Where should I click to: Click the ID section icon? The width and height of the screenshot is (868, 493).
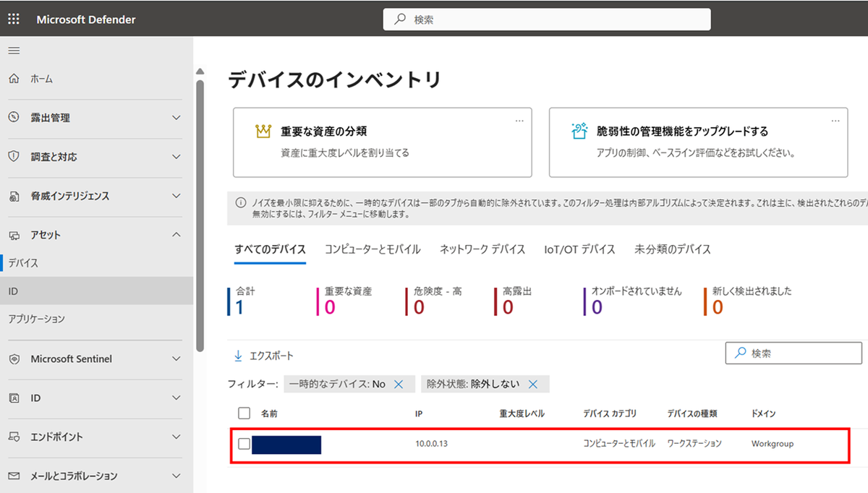14,398
